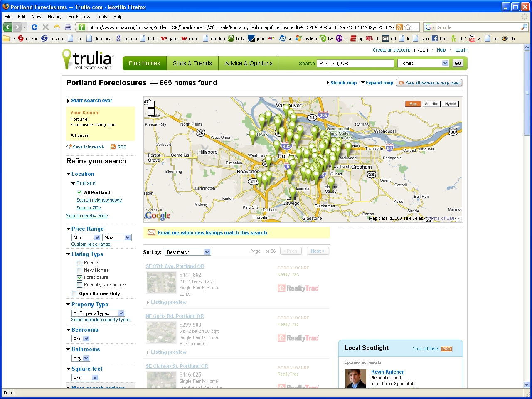Open the 'us rad' bookmark
This screenshot has width=532, height=399.
pyautogui.click(x=28, y=39)
